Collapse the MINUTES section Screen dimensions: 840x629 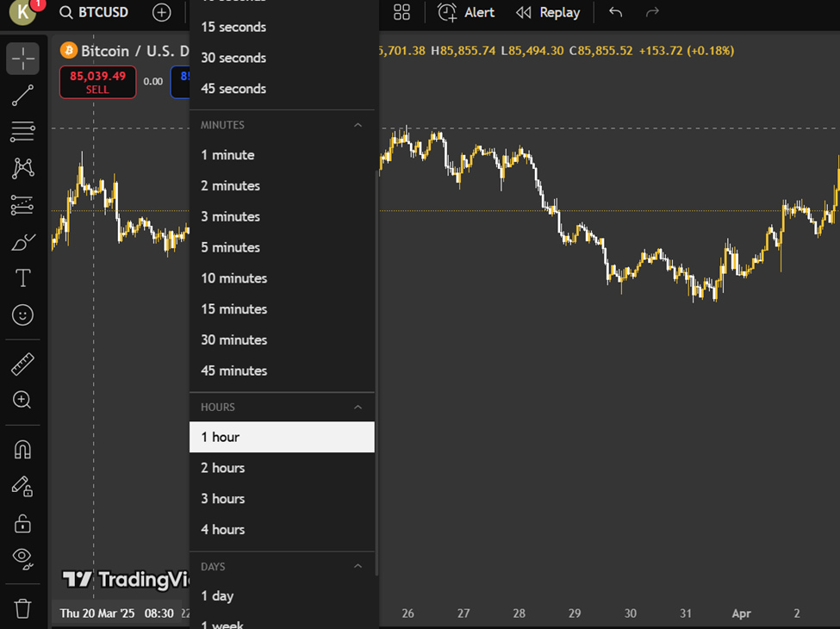pos(358,125)
